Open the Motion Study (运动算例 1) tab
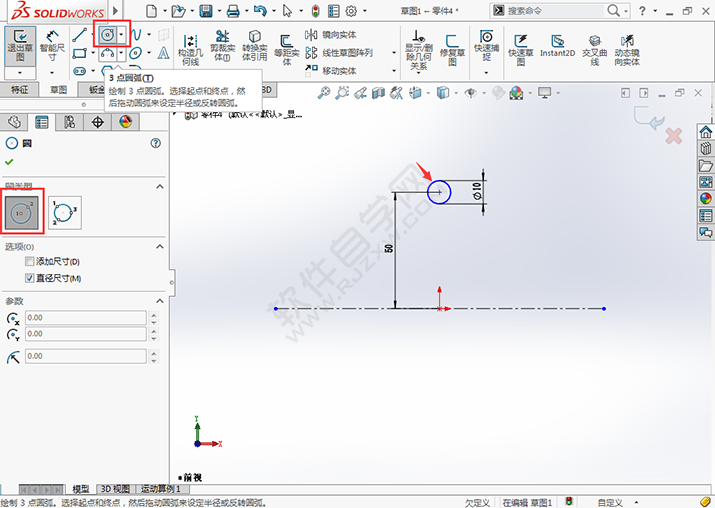Viewport: 715px width, 508px height. tap(159, 489)
